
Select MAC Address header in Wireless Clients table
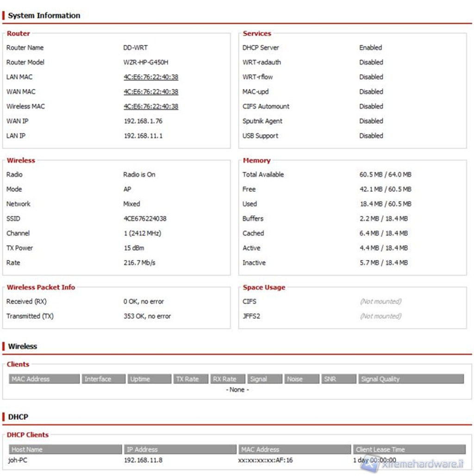[x=44, y=379]
